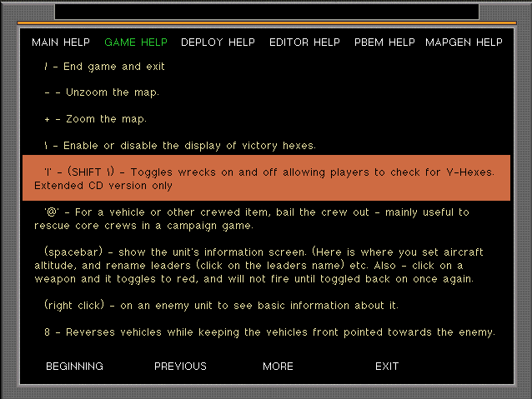The height and width of the screenshot is (399, 532).
Task: View the PBEM HELP tab
Action: click(x=384, y=42)
